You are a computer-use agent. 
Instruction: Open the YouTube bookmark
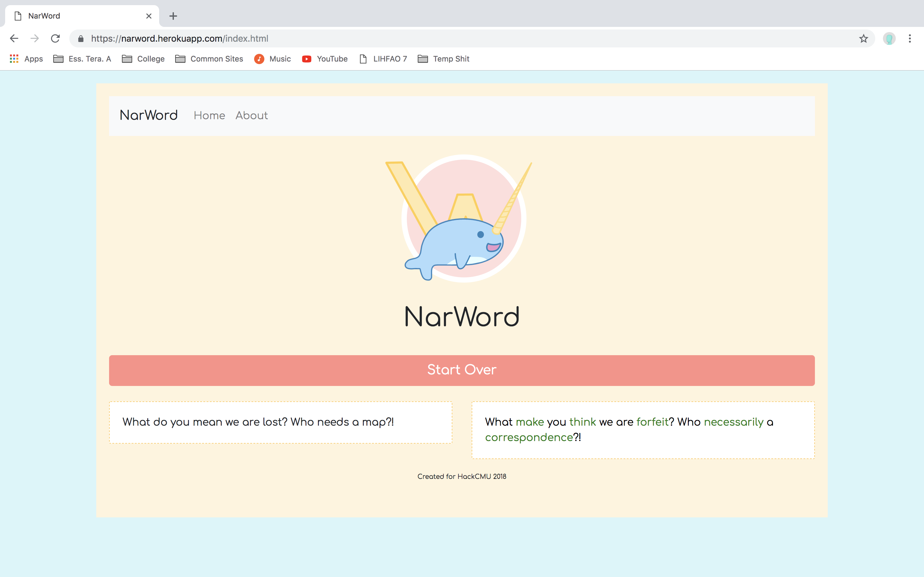point(325,59)
